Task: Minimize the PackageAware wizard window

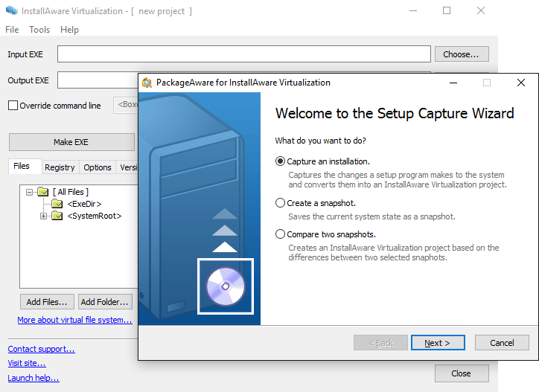Action: click(453, 83)
